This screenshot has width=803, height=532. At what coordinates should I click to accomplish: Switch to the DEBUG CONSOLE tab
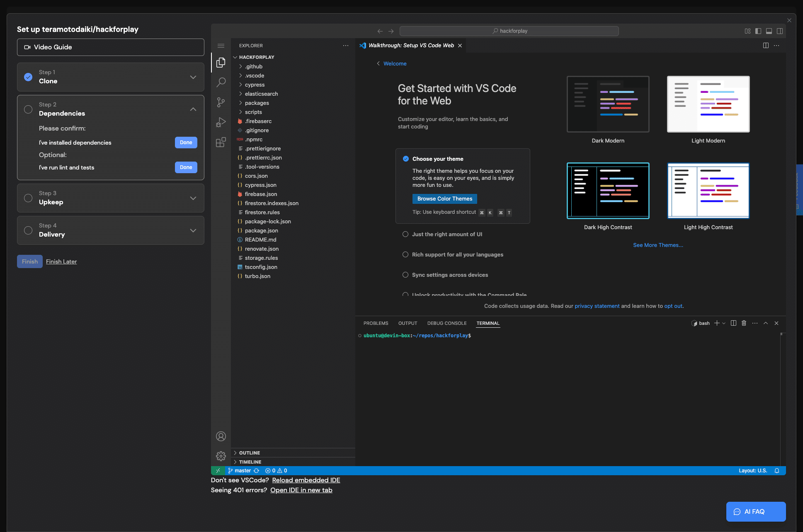[x=447, y=323]
